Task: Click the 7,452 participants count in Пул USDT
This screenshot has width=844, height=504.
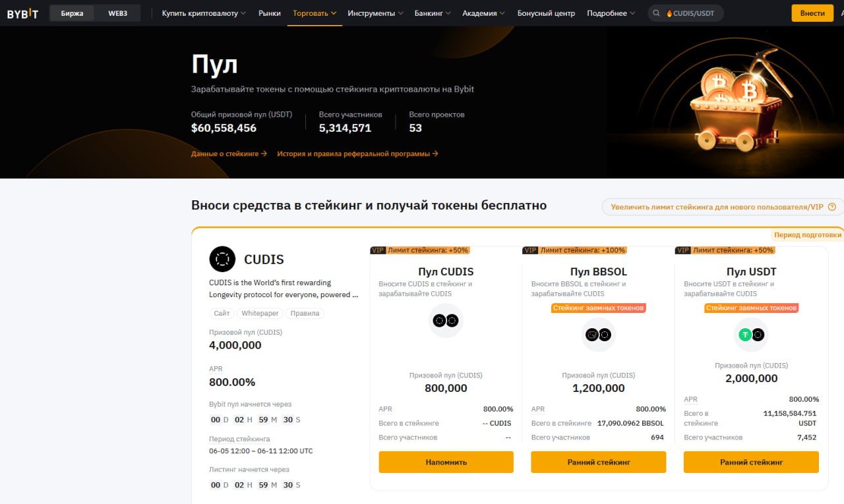Action: point(806,437)
